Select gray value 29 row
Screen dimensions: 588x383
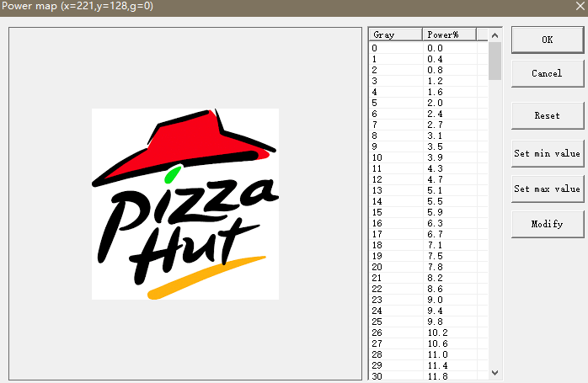pos(429,365)
